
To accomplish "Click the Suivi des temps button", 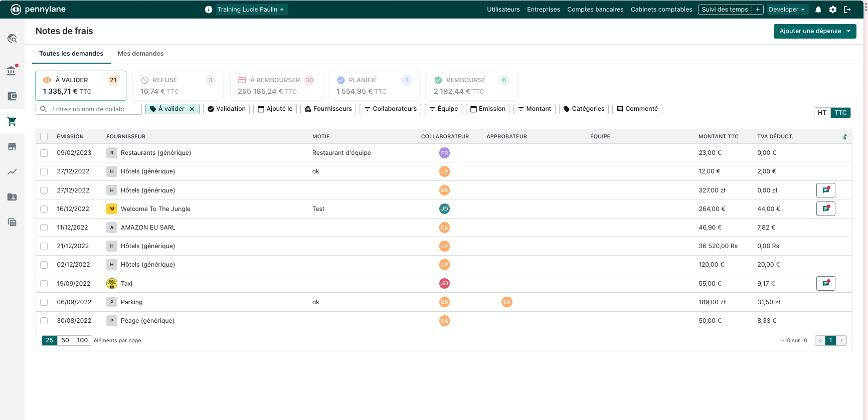I will [725, 10].
